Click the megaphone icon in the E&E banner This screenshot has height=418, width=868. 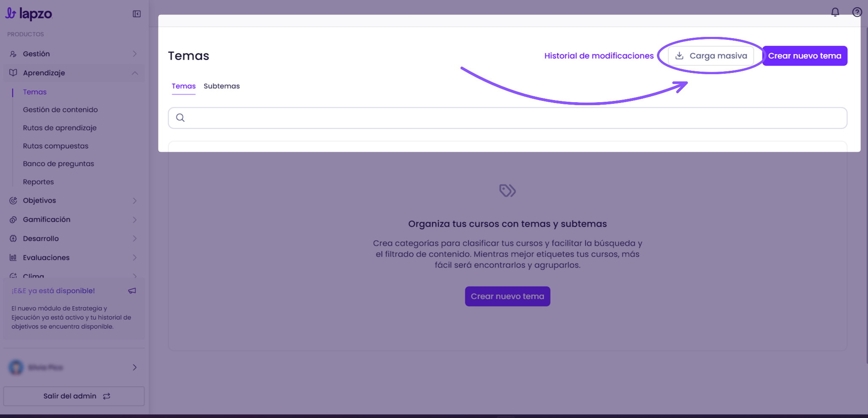[132, 291]
